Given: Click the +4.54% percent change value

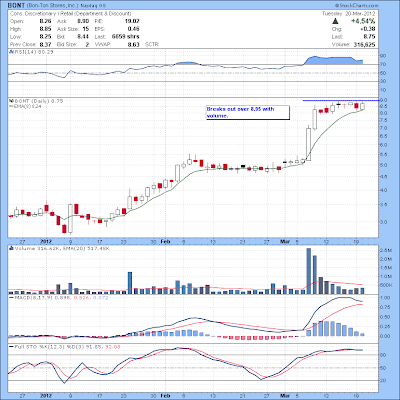Looking at the screenshot, I should point(363,21).
